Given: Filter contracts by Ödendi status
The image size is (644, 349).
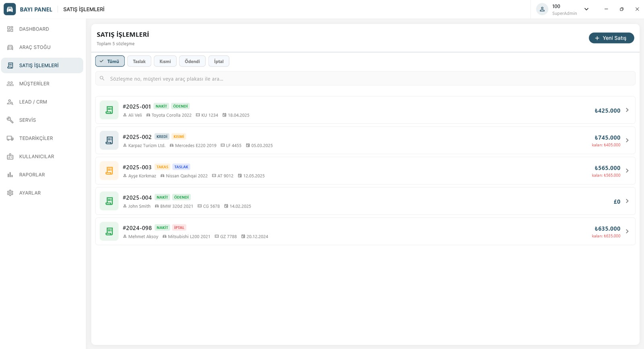Looking at the screenshot, I should tap(192, 61).
